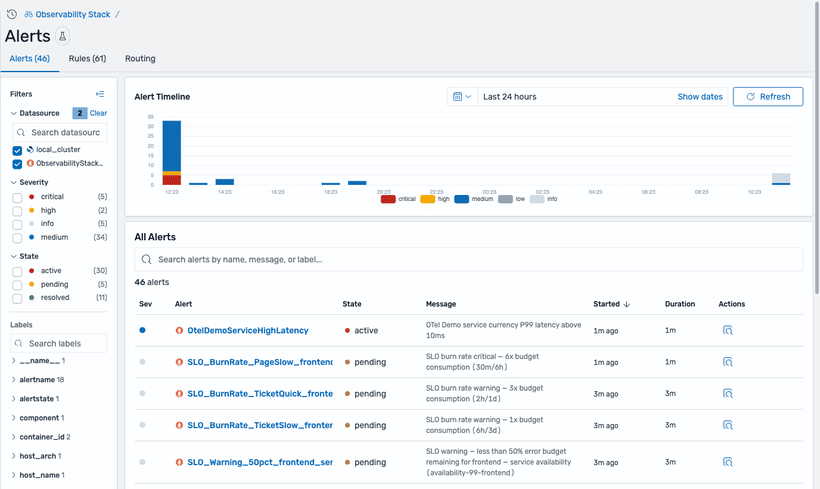The width and height of the screenshot is (820, 489).
Task: Open OtelDemoServiceHighLatency alert details
Action: (248, 331)
